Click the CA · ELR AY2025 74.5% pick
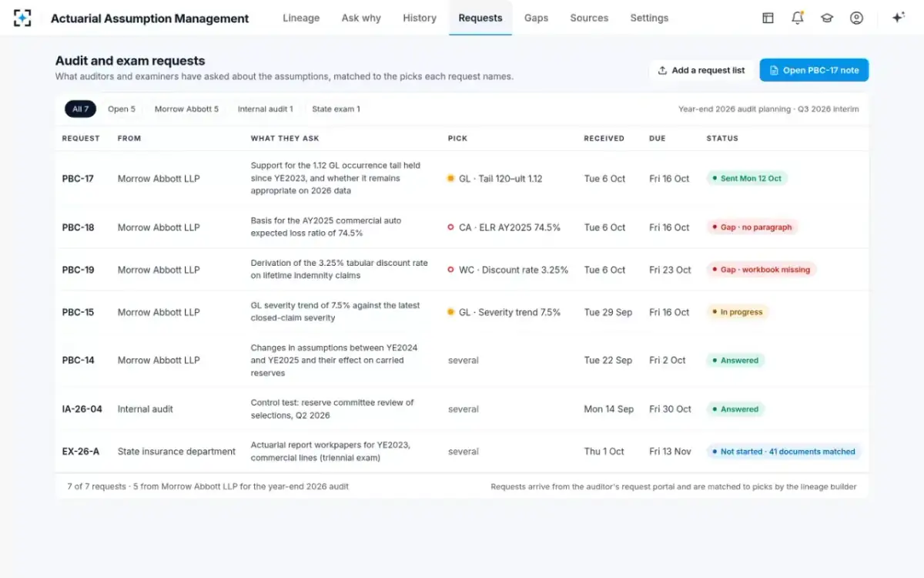Image resolution: width=924 pixels, height=578 pixels. (510, 227)
